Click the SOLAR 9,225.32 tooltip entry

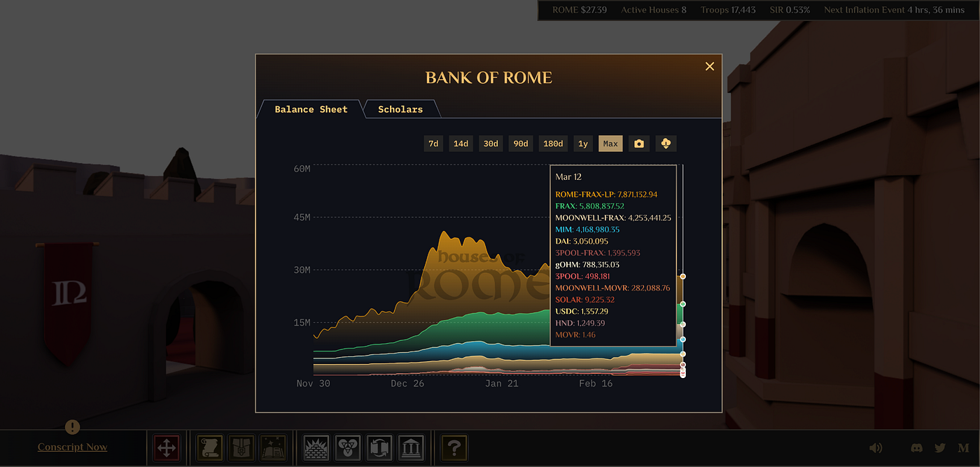[585, 300]
